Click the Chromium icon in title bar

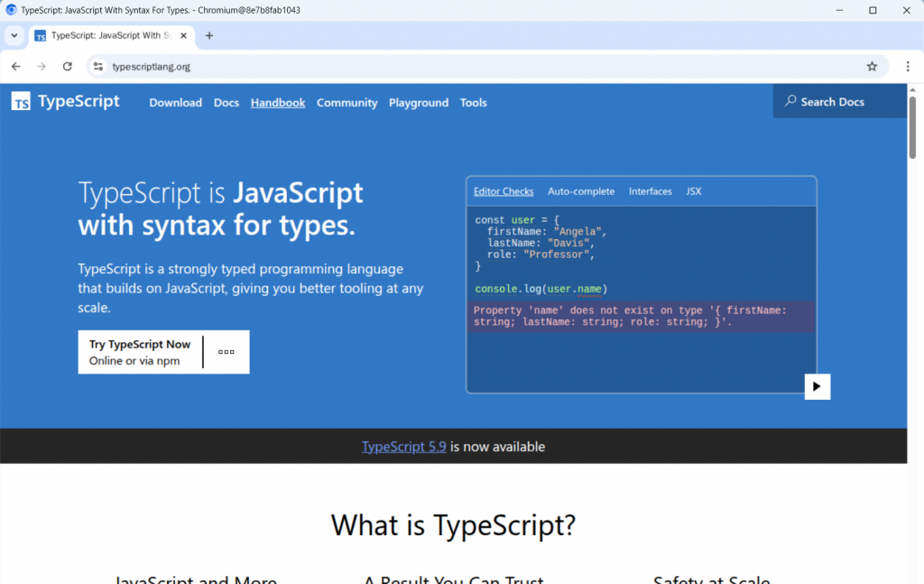click(x=11, y=10)
